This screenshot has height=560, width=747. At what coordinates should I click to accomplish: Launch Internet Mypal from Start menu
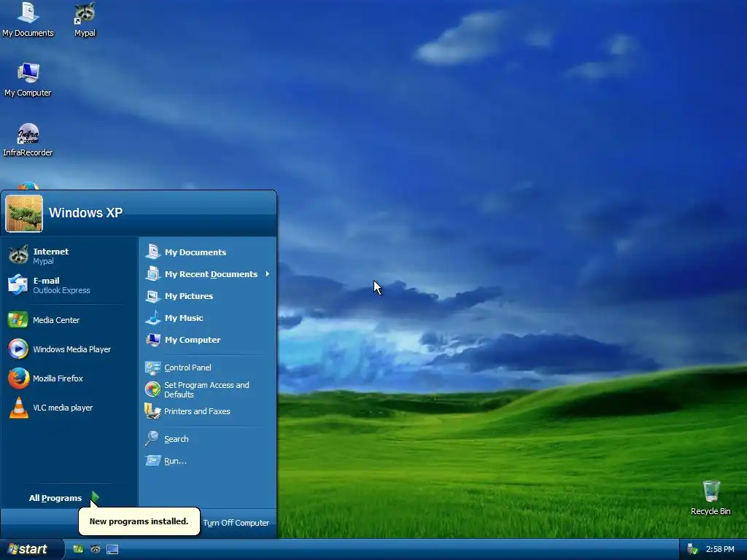point(69,256)
